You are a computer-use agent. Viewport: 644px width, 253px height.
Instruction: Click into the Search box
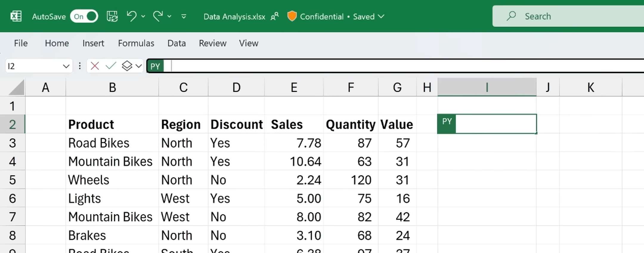(x=566, y=16)
